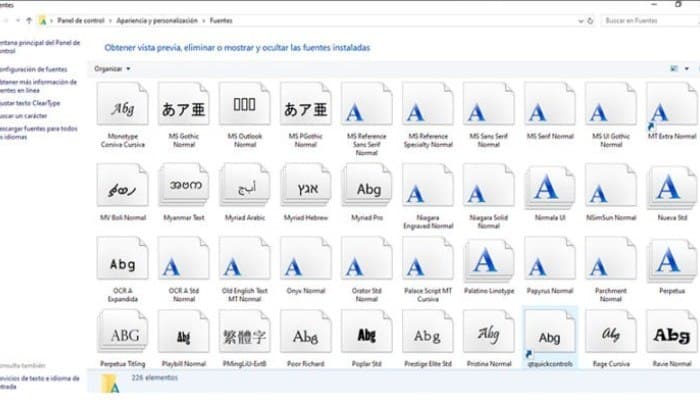This screenshot has height=400, width=700.
Task: Select the Myriad Arabic font icon
Action: point(245,185)
